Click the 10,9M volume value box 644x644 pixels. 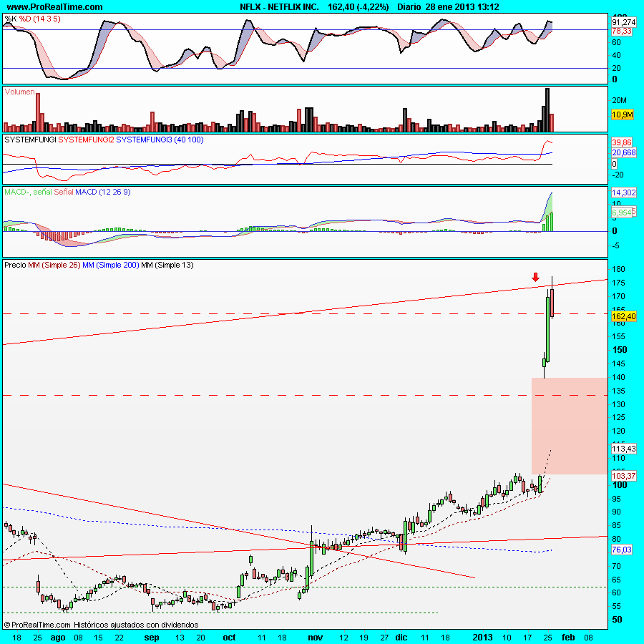[623, 114]
